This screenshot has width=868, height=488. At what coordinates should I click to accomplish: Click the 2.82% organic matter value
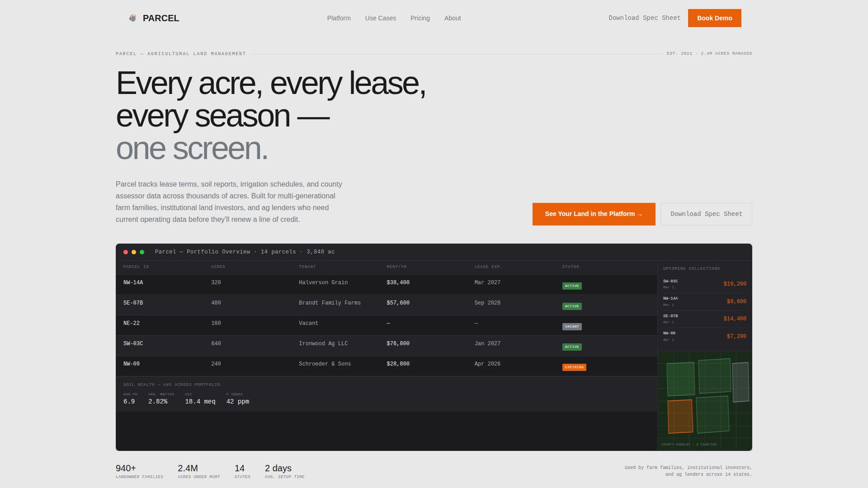pyautogui.click(x=158, y=402)
